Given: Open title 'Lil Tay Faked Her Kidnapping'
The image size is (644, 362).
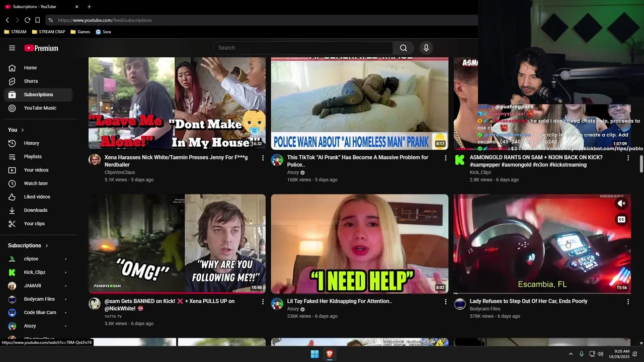Looking at the screenshot, I should (340, 301).
